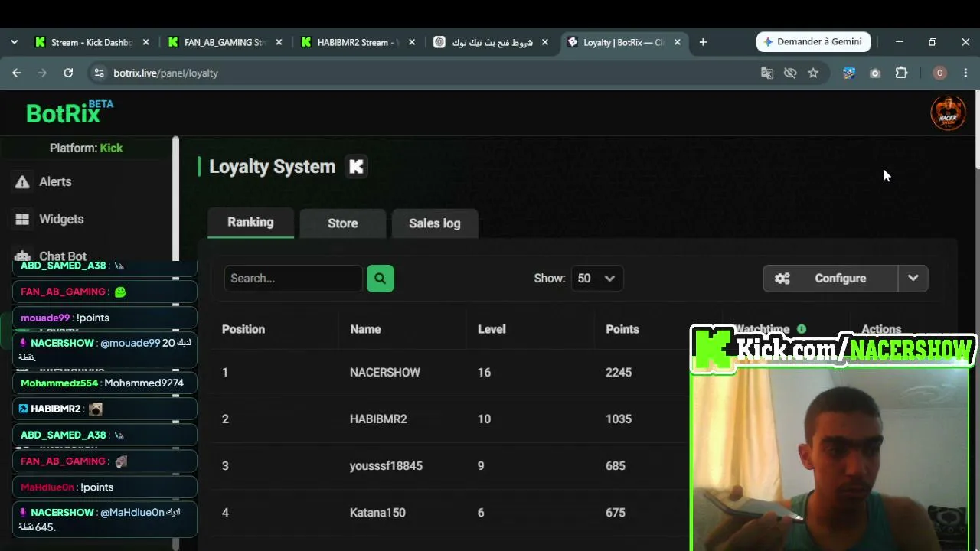Click the Loyalty System heading

point(272,166)
